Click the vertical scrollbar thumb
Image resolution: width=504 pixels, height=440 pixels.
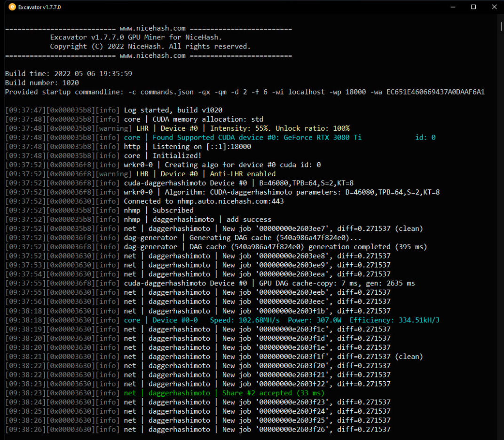pos(501,26)
